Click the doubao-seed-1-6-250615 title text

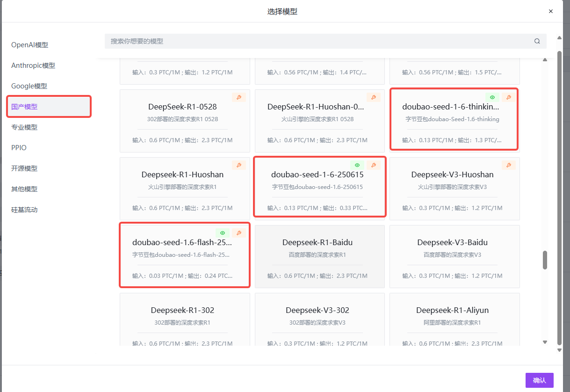pos(317,174)
